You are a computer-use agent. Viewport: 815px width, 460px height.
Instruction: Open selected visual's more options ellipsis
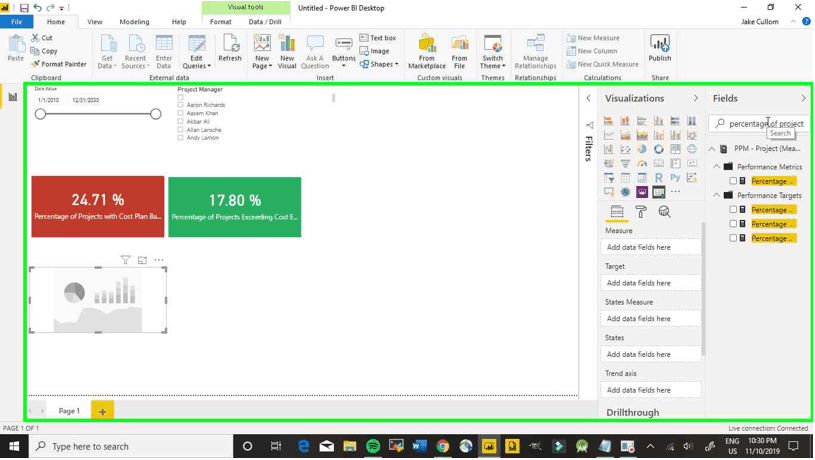[x=159, y=260]
